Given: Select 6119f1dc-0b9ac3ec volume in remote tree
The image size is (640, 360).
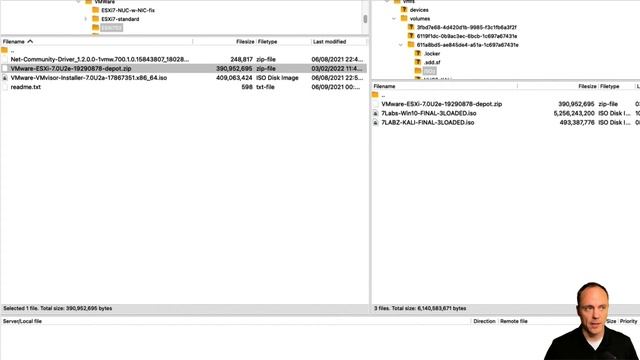Looking at the screenshot, I should coord(467,36).
